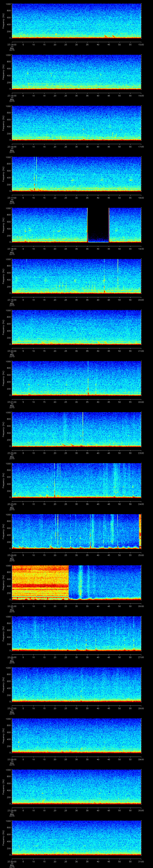Click the 23:18:00 timestamp label
The height and width of the screenshot is (868, 153).
12,249
